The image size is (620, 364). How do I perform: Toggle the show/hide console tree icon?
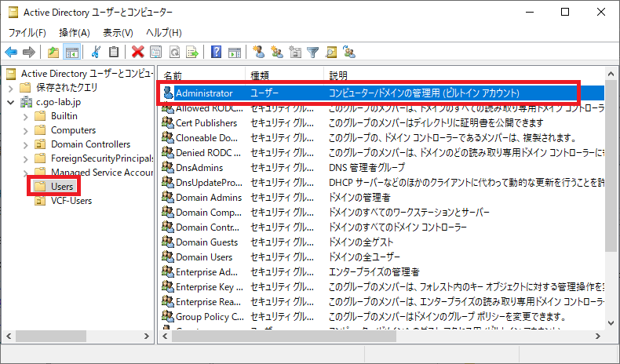[72, 52]
